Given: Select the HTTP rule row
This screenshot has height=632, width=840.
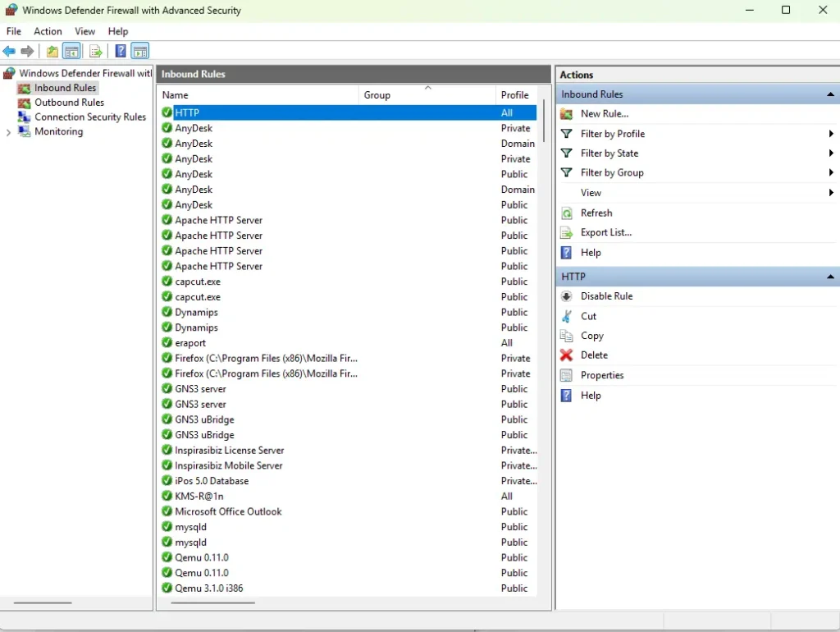Looking at the screenshot, I should pyautogui.click(x=349, y=112).
